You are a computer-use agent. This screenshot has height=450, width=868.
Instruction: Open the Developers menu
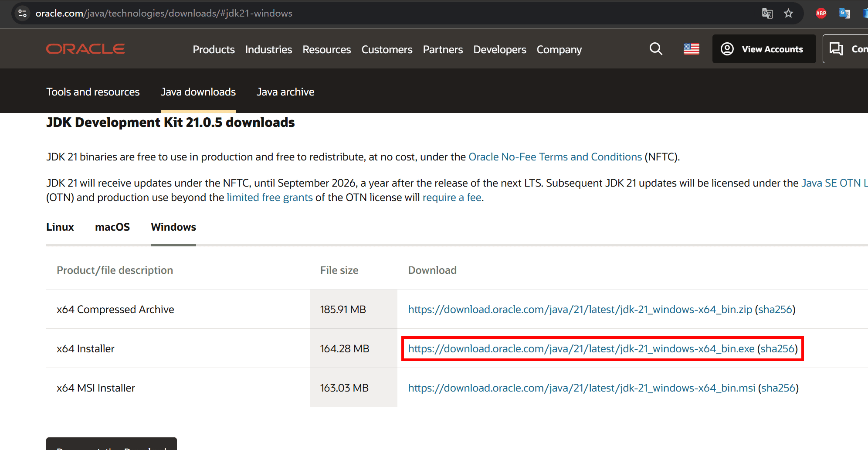pyautogui.click(x=500, y=50)
